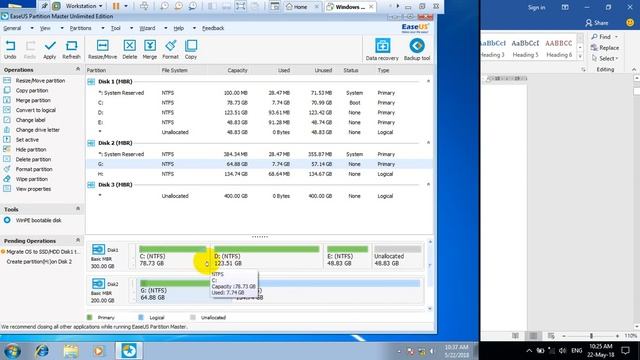Image resolution: width=640 pixels, height=360 pixels.
Task: Click C: (NTFS) block in disk map
Action: point(172,256)
